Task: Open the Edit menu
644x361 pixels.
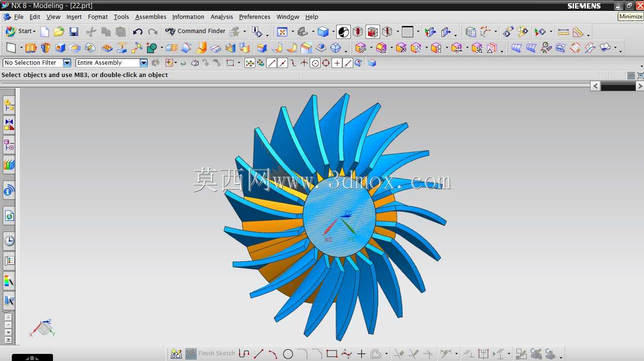Action: (35, 17)
